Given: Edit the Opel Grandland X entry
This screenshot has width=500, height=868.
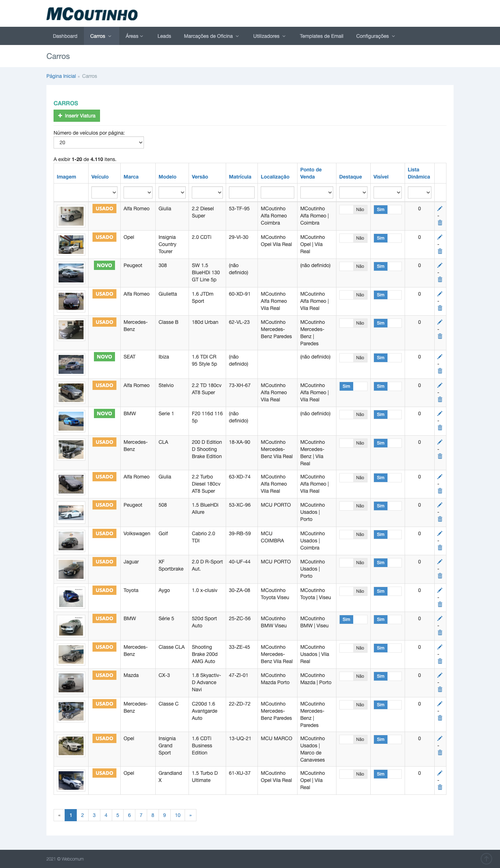Looking at the screenshot, I should pos(440,773).
